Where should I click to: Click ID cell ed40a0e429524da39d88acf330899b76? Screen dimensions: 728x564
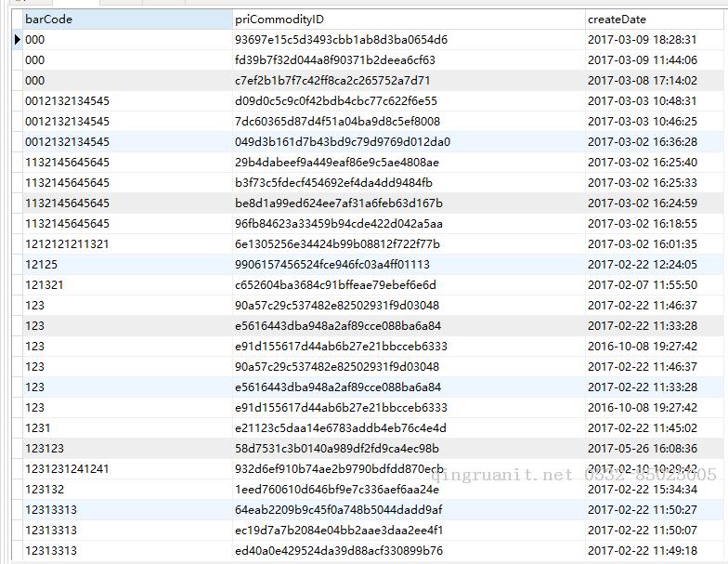click(338, 551)
